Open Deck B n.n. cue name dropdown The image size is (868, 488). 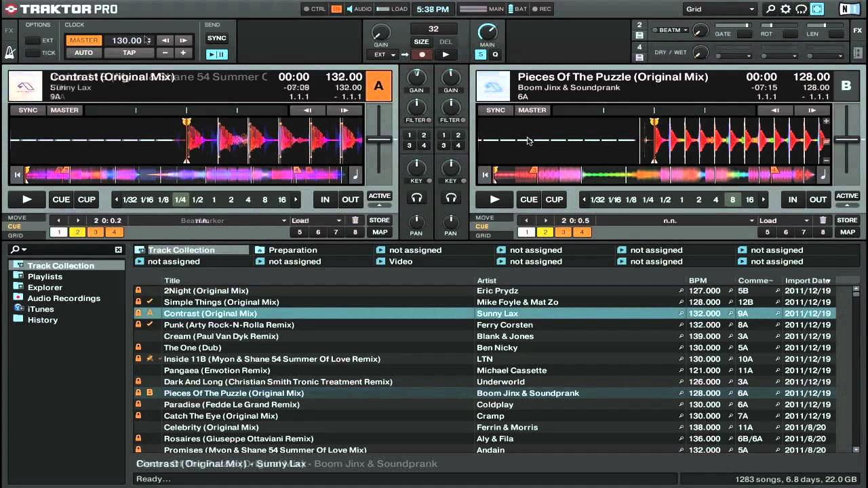click(675, 220)
